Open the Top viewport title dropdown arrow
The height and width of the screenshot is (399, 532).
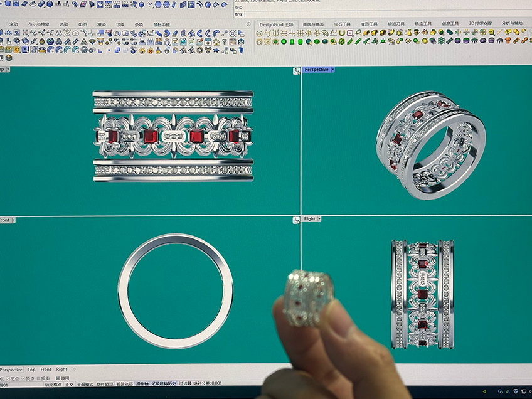(8, 69)
